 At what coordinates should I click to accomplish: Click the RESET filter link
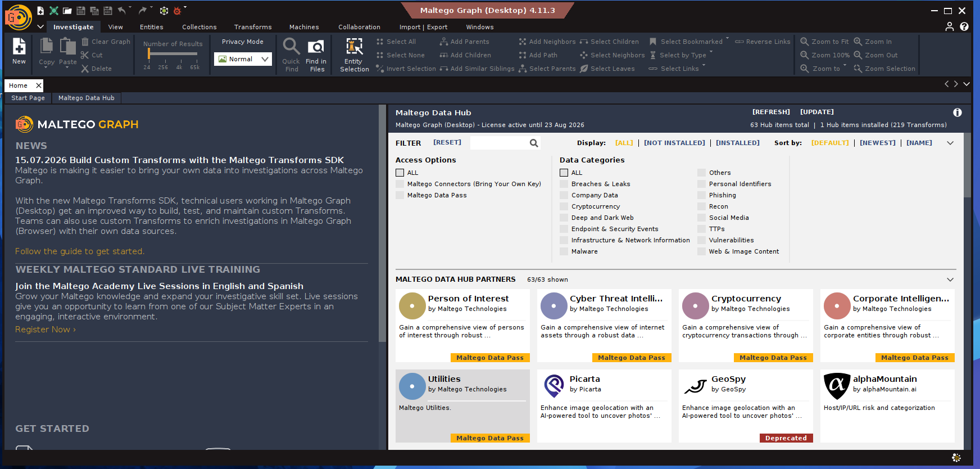pos(447,142)
